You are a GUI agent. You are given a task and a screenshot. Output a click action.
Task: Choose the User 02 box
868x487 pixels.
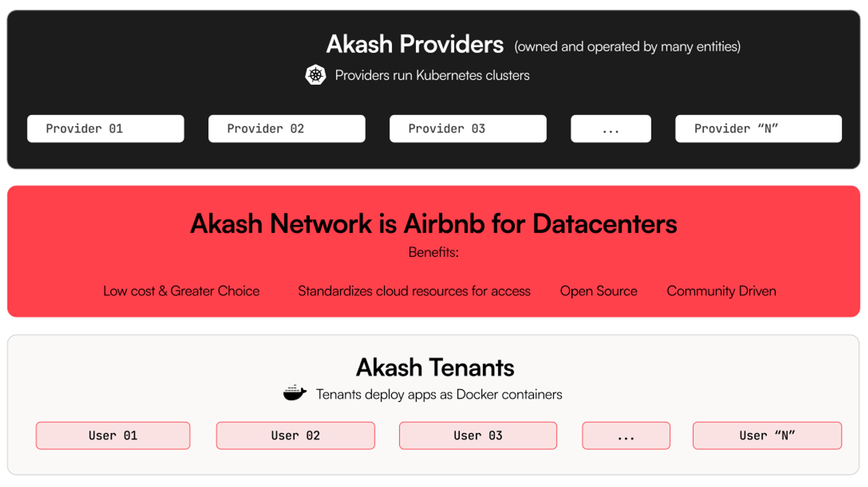point(295,436)
